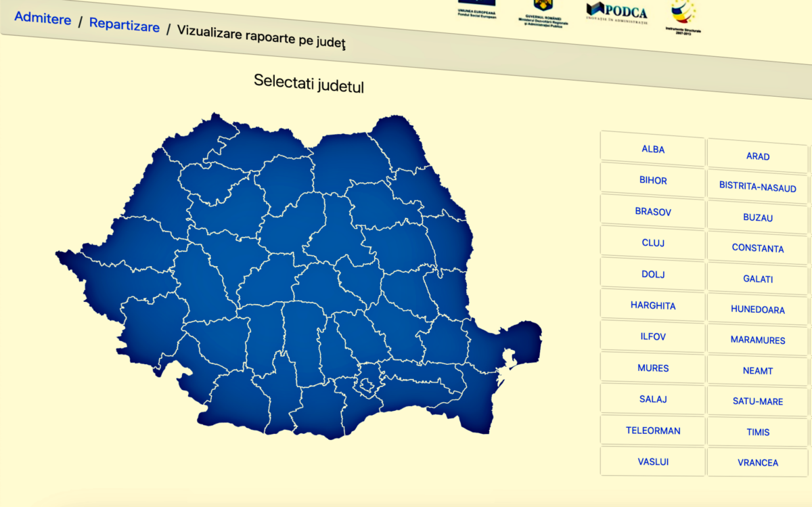
Task: Select the MARAMURES county button
Action: [x=757, y=340]
